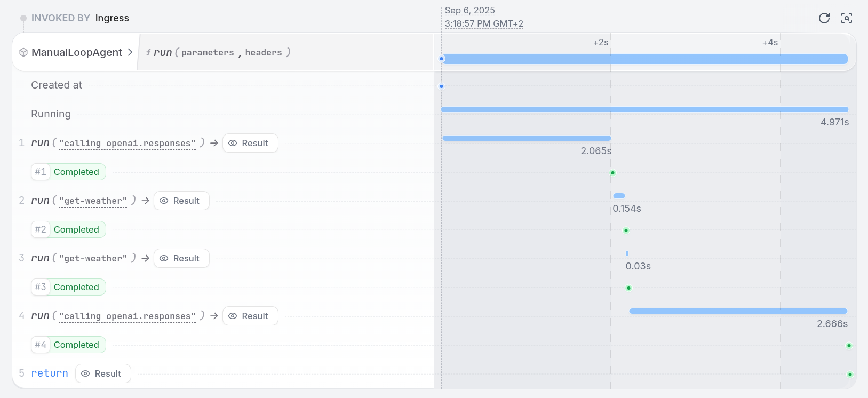868x398 pixels.
Task: Click the run handler function name
Action: [163, 52]
